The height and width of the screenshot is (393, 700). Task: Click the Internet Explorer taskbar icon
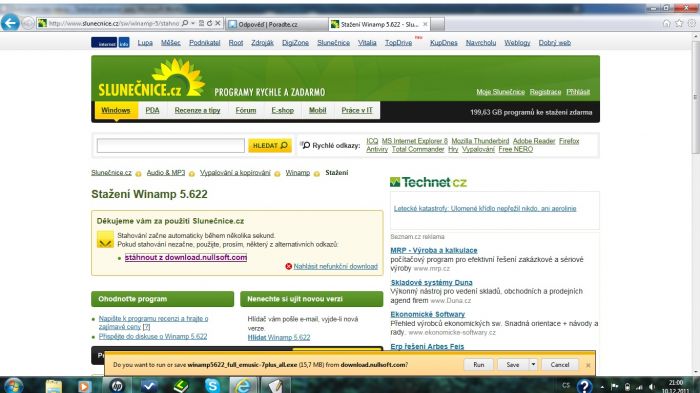243,385
